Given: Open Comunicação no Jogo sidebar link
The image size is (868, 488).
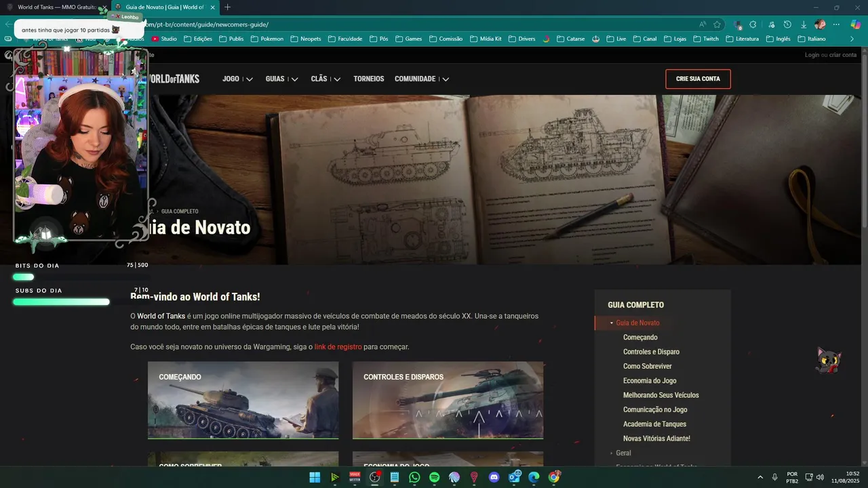Looking at the screenshot, I should point(655,409).
